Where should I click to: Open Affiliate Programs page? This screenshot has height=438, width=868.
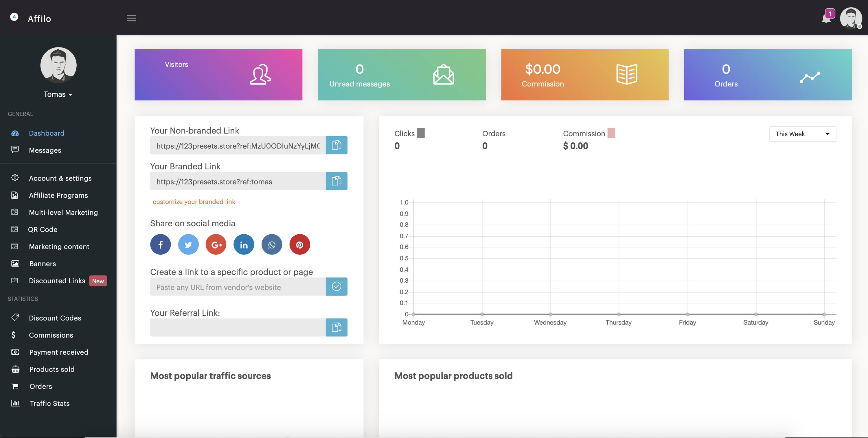point(58,195)
